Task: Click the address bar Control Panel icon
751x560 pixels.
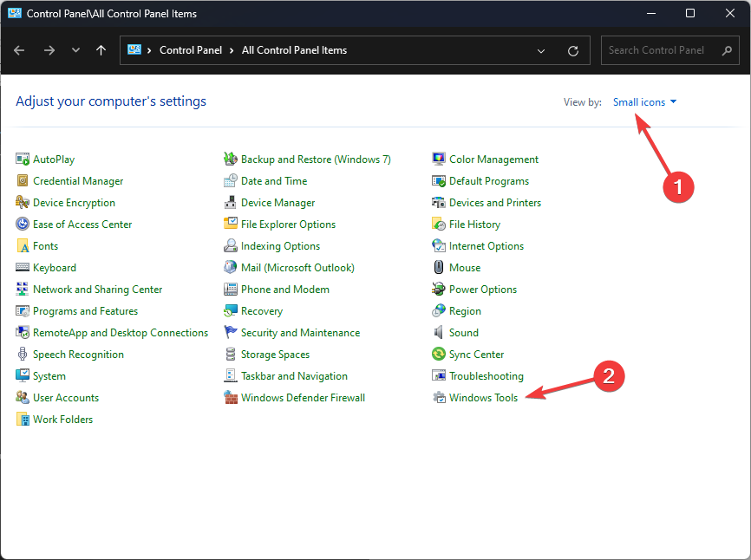Action: pyautogui.click(x=134, y=49)
